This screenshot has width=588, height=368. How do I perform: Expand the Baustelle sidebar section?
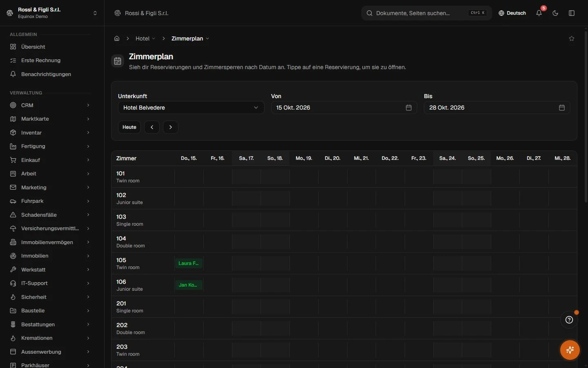tap(50, 311)
